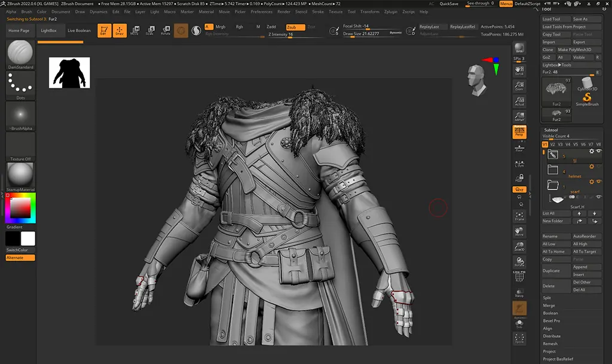Image resolution: width=612 pixels, height=364 pixels.
Task: Open the Zplugin menu
Action: (x=390, y=12)
